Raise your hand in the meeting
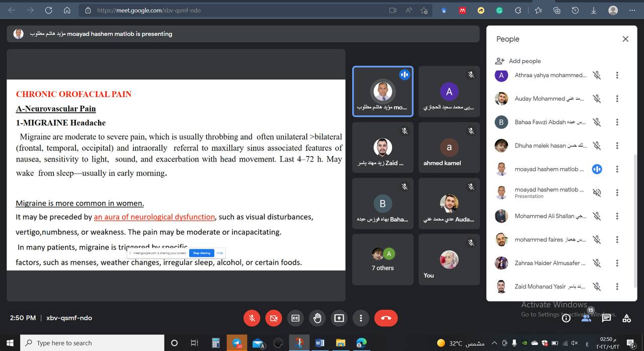 point(317,318)
